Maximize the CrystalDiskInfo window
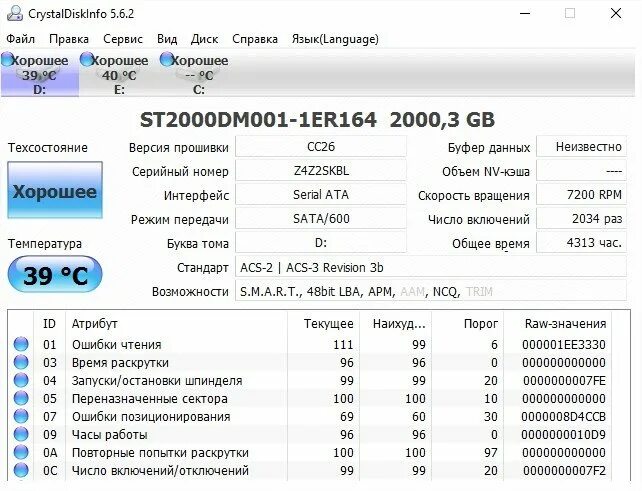The image size is (642, 491). 570,14
